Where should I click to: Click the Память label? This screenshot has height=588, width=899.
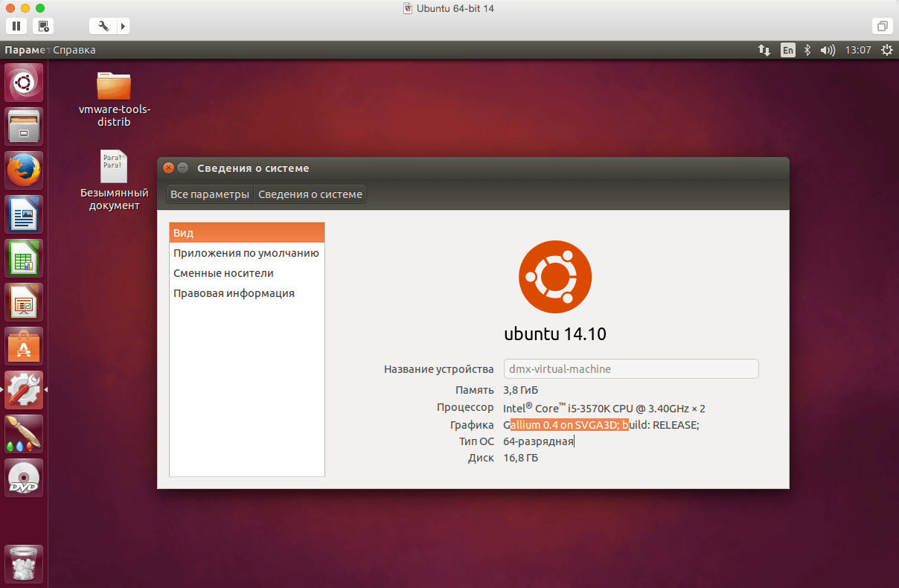coord(474,389)
